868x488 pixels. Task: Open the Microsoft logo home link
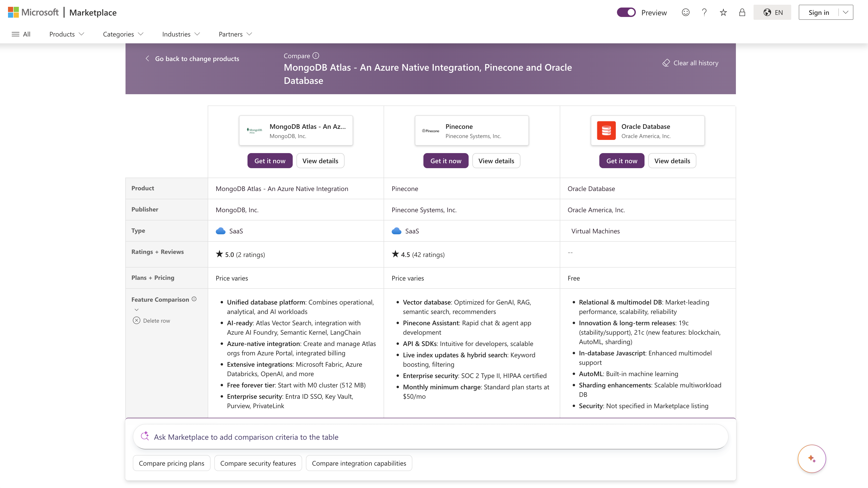[33, 12]
